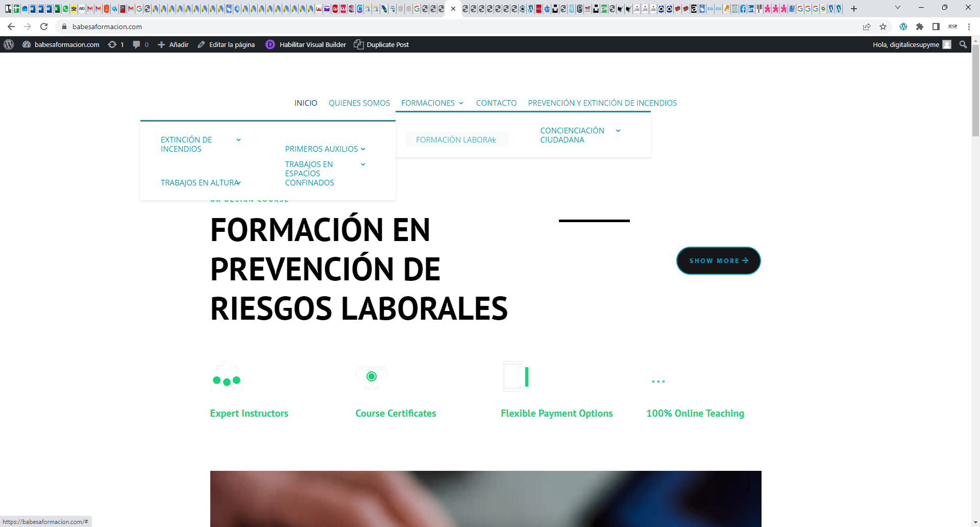Click the browser forward arrow
Image resolution: width=980 pixels, height=527 pixels.
28,27
